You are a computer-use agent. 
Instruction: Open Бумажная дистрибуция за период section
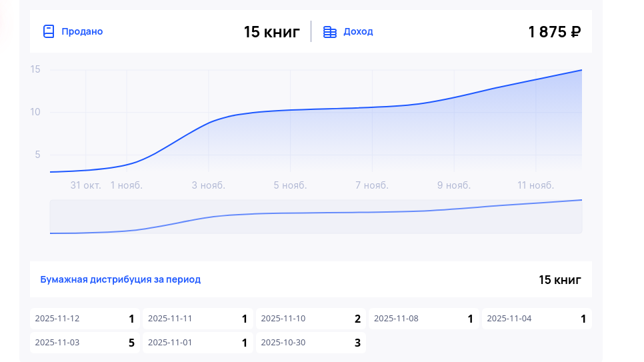click(x=121, y=279)
